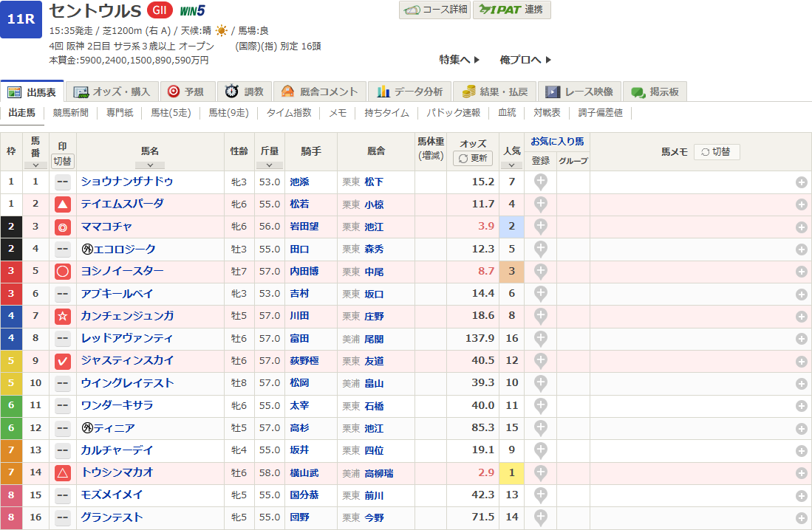Viewport: 812px width, 530px height.
Task: Expand the 斤量 column sort dropdown
Action: (x=269, y=165)
